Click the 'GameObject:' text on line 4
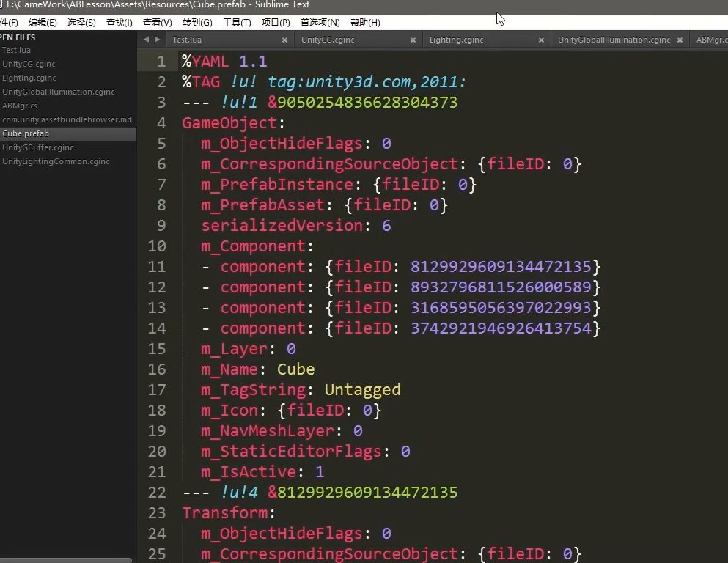Image resolution: width=728 pixels, height=563 pixels. coord(233,123)
